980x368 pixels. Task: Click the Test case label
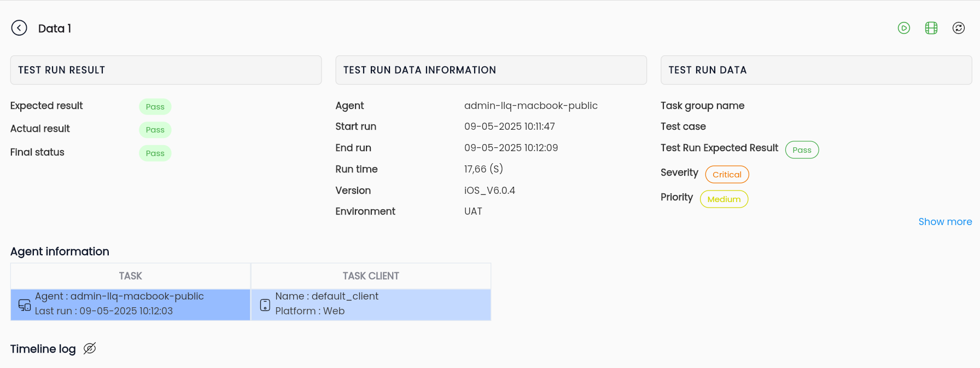click(x=684, y=127)
